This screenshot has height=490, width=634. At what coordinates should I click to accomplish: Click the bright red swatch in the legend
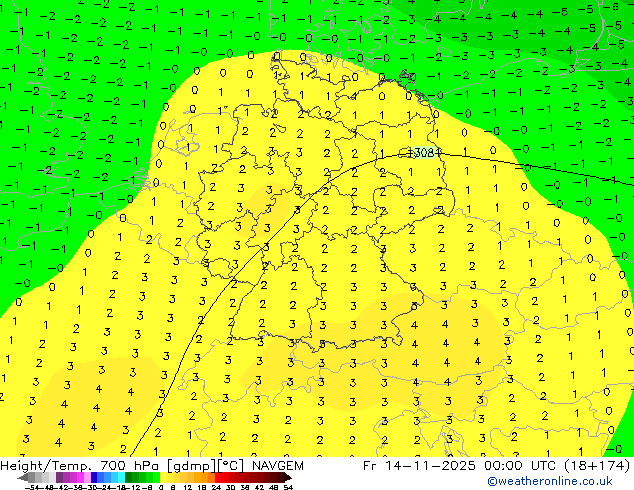(218, 477)
